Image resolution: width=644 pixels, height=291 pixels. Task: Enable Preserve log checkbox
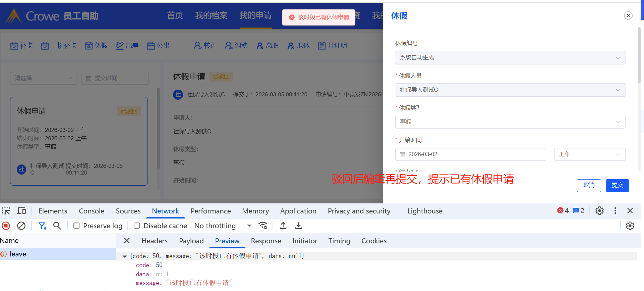pyautogui.click(x=76, y=226)
